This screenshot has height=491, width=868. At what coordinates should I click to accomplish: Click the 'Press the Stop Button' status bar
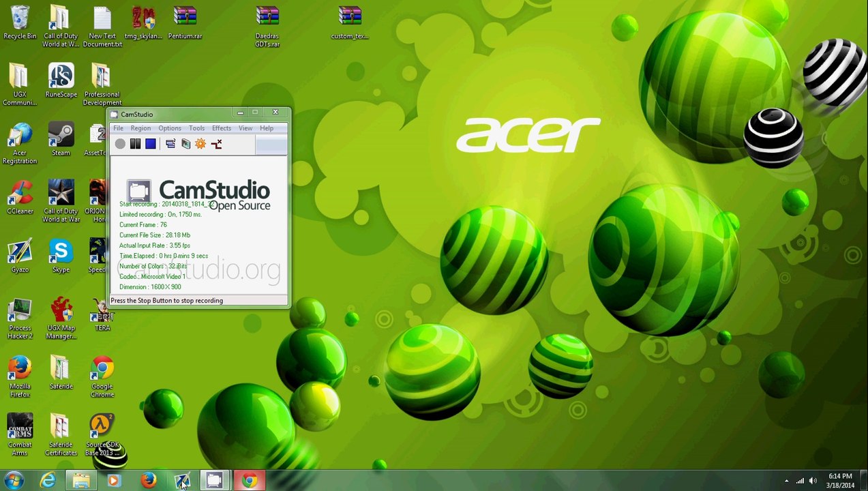(199, 301)
